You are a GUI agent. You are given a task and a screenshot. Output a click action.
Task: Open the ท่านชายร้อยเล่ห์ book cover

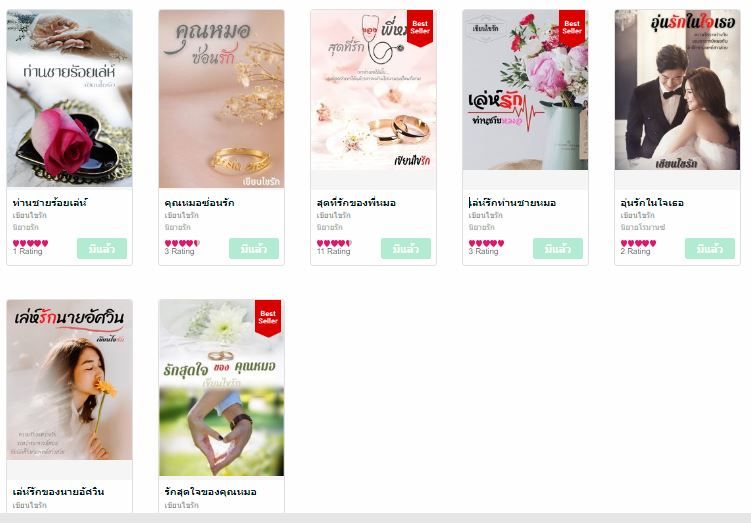click(69, 98)
